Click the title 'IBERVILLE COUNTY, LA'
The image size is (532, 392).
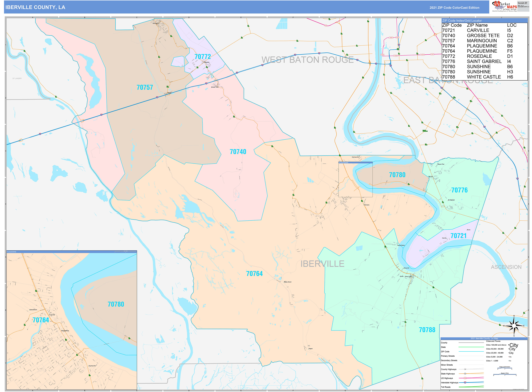coord(35,7)
